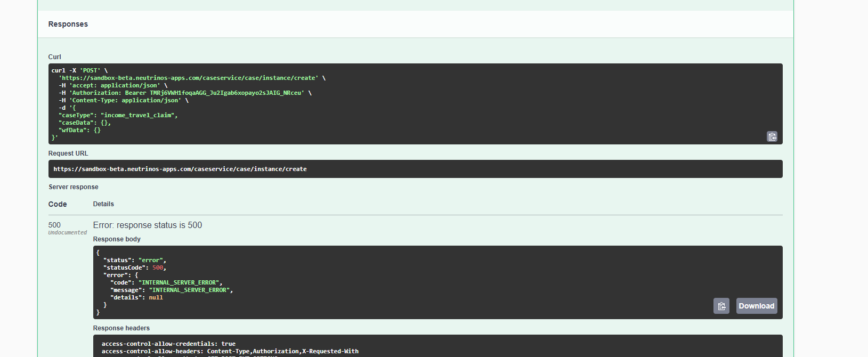Copy the curl command to clipboard
This screenshot has width=868, height=357.
click(x=772, y=136)
